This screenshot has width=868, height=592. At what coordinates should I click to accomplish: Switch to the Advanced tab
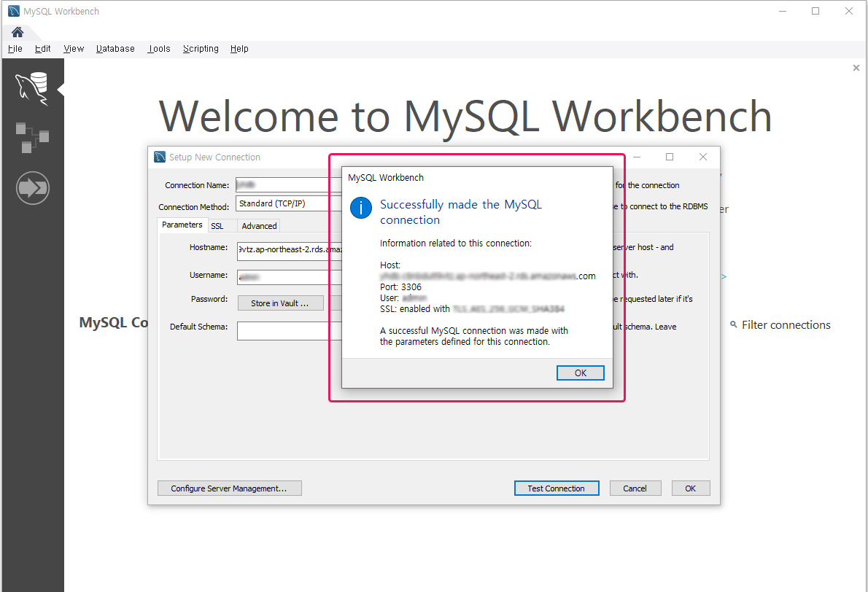coord(259,226)
